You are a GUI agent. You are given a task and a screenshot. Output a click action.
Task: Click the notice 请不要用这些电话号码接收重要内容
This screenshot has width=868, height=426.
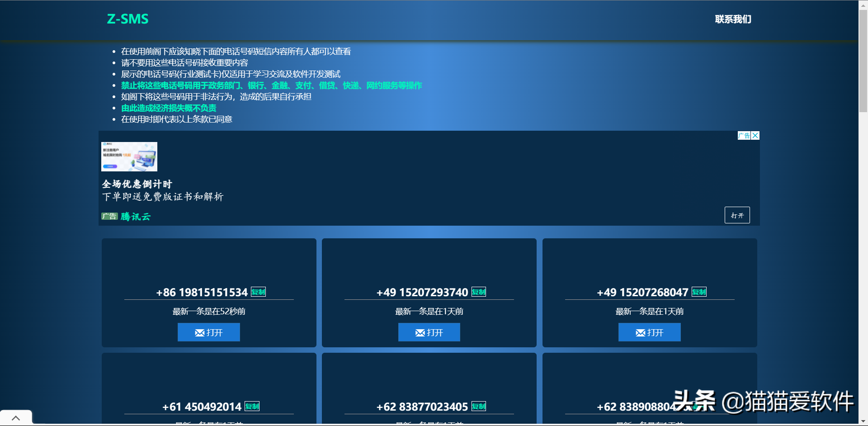184,63
